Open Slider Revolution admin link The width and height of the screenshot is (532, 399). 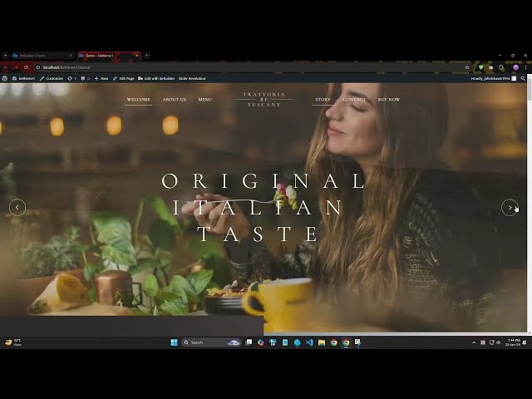pyautogui.click(x=192, y=78)
